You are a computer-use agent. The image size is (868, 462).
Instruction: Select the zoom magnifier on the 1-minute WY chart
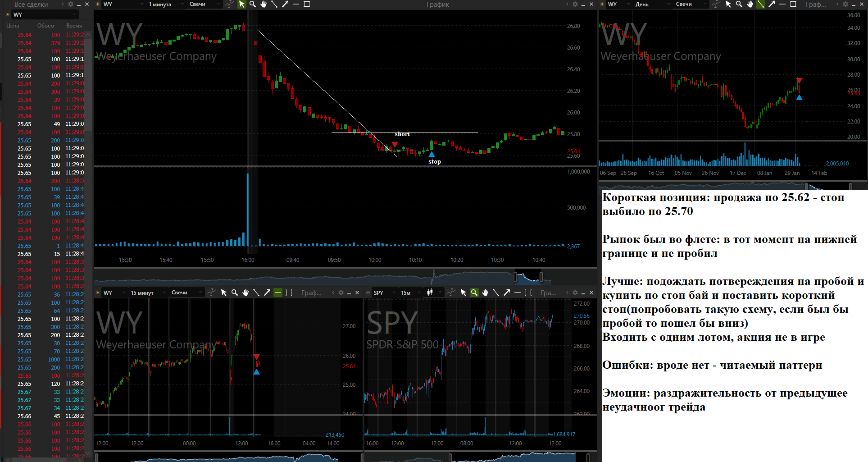(253, 4)
